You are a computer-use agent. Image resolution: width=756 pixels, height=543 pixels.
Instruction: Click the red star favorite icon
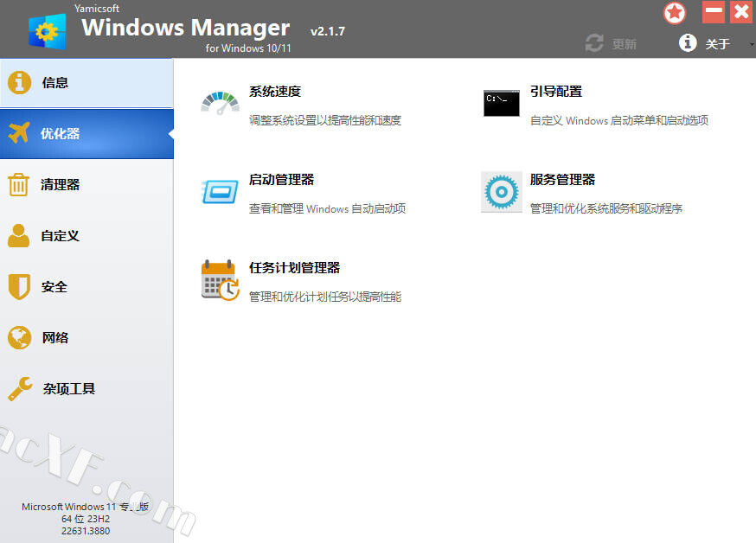pos(675,13)
